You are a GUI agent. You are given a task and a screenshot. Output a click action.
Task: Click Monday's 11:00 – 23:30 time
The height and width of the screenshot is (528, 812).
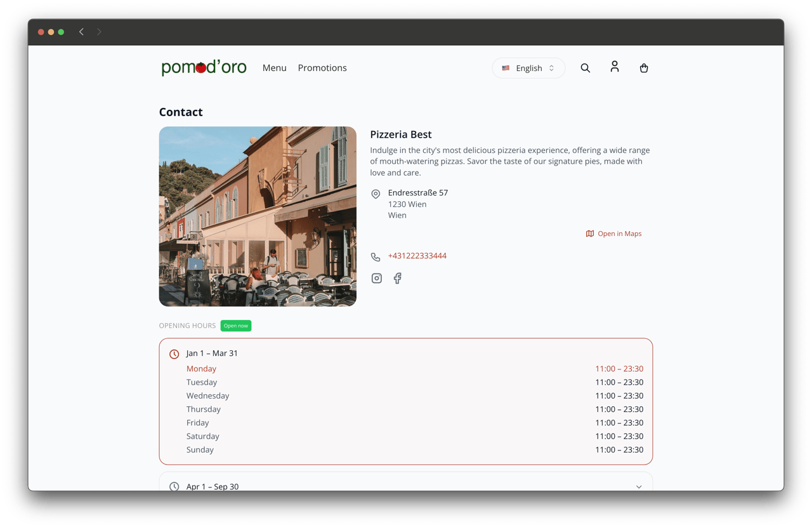(x=619, y=369)
